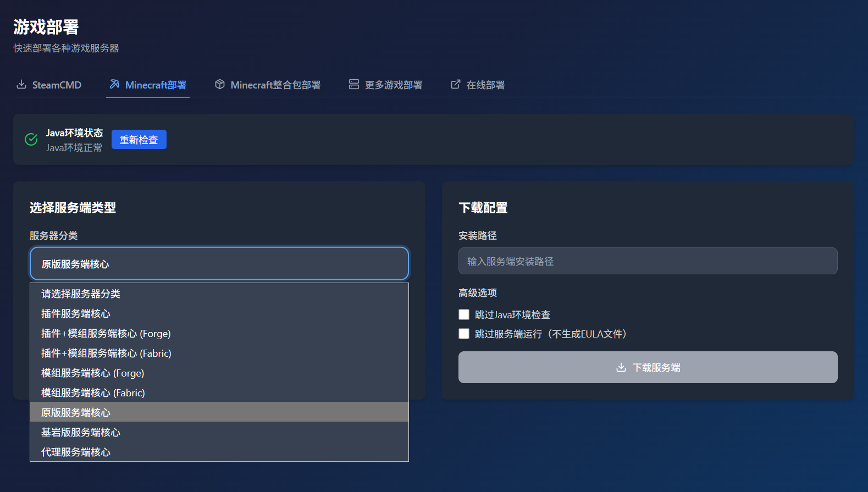Click the 高级选项 label
This screenshot has height=492, width=868.
[x=478, y=292]
